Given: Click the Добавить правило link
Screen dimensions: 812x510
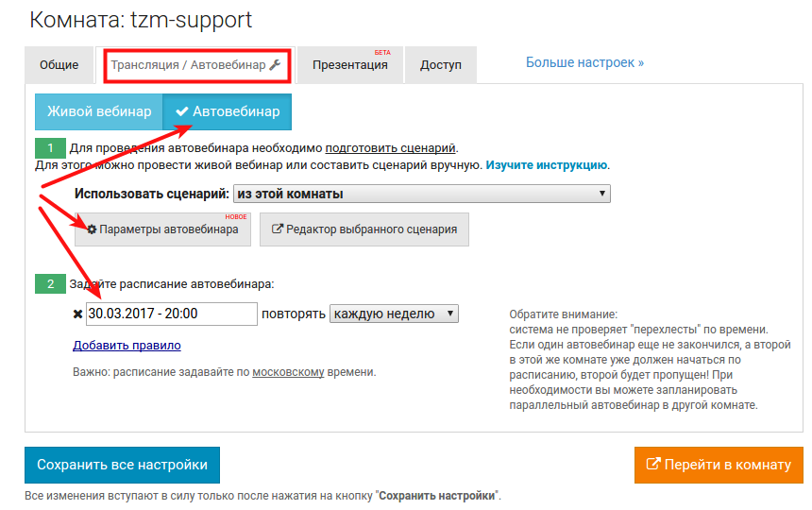Looking at the screenshot, I should pyautogui.click(x=127, y=346).
